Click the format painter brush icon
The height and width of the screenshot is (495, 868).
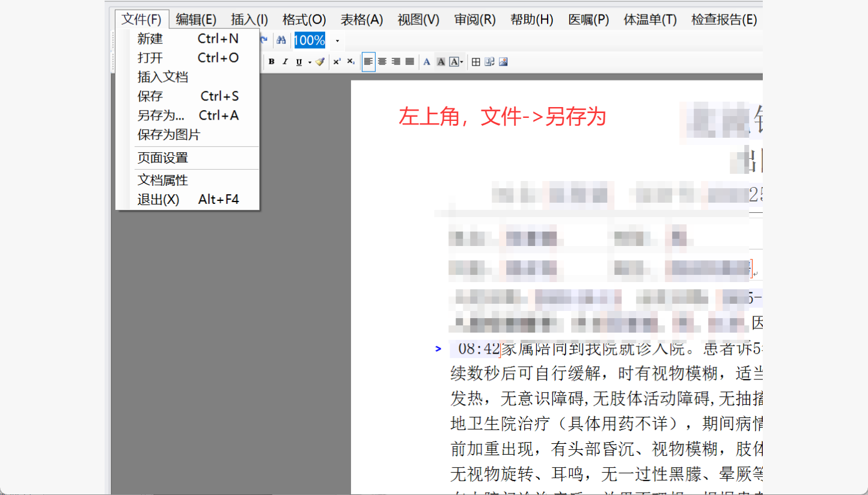(320, 62)
